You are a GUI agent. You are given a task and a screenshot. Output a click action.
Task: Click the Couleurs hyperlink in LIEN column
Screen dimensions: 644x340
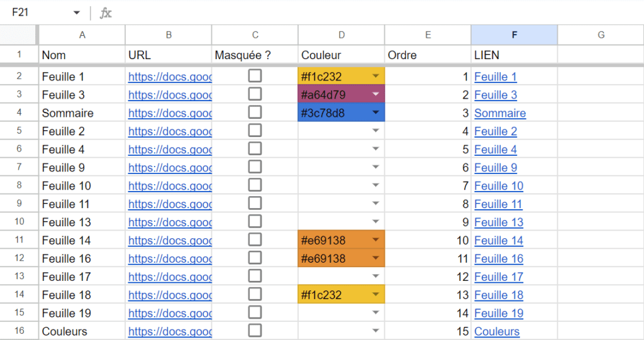click(497, 331)
